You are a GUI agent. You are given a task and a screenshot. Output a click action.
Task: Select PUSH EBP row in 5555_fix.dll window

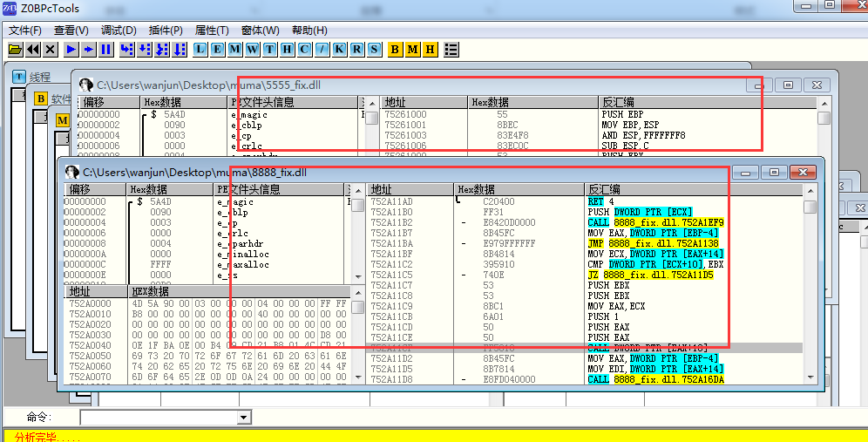coord(623,115)
